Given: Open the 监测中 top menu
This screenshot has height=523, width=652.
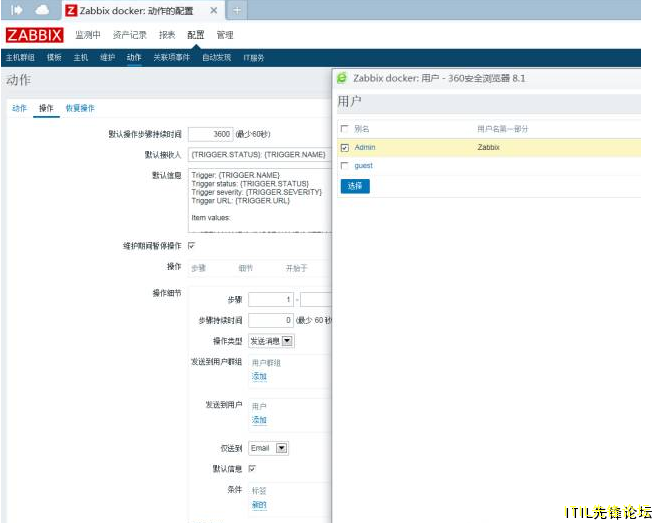Looking at the screenshot, I should pos(88,35).
